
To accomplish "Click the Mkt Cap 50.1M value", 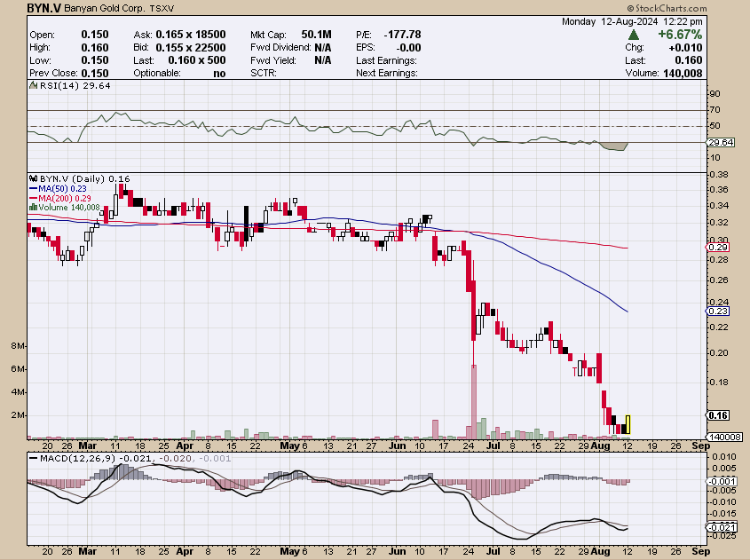I will 316,35.
